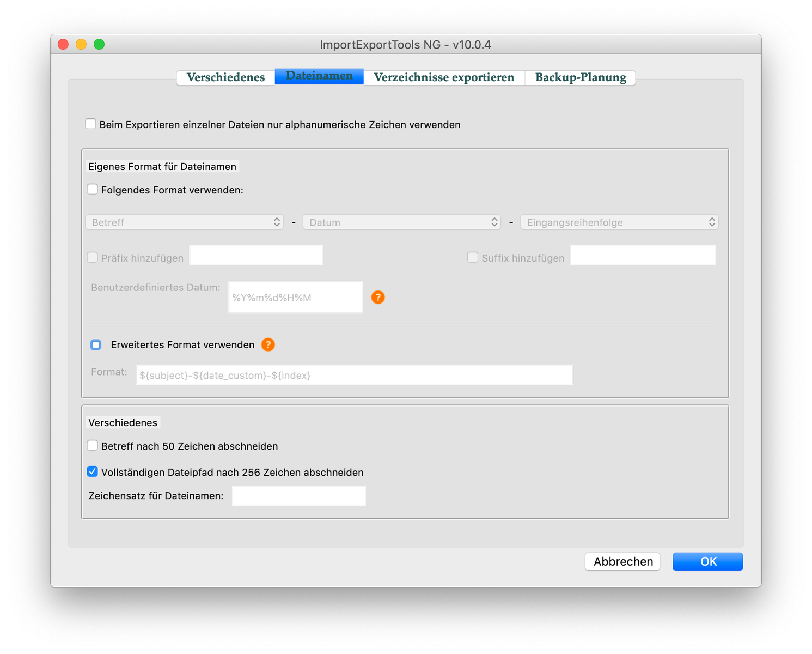Select the Dateinamen tab
The height and width of the screenshot is (654, 812).
[319, 76]
